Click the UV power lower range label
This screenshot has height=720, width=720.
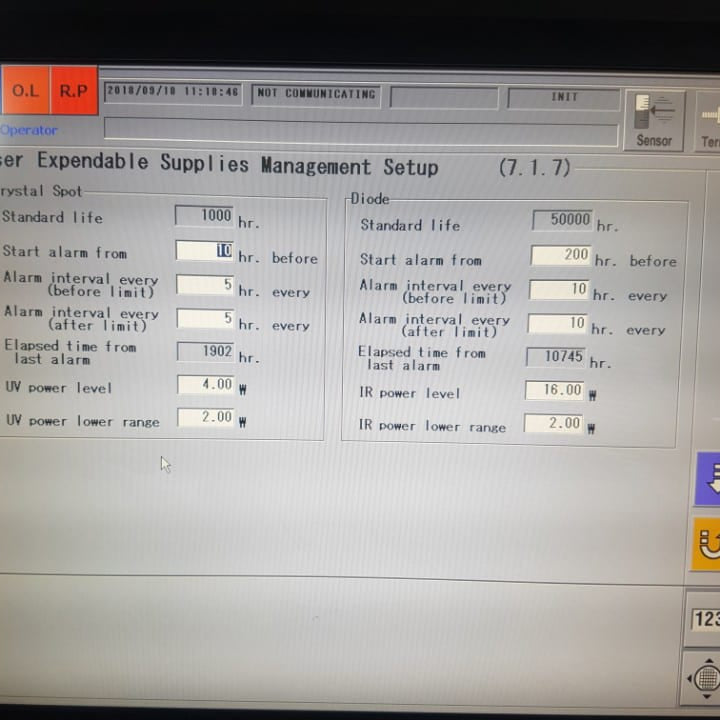[x=83, y=421]
